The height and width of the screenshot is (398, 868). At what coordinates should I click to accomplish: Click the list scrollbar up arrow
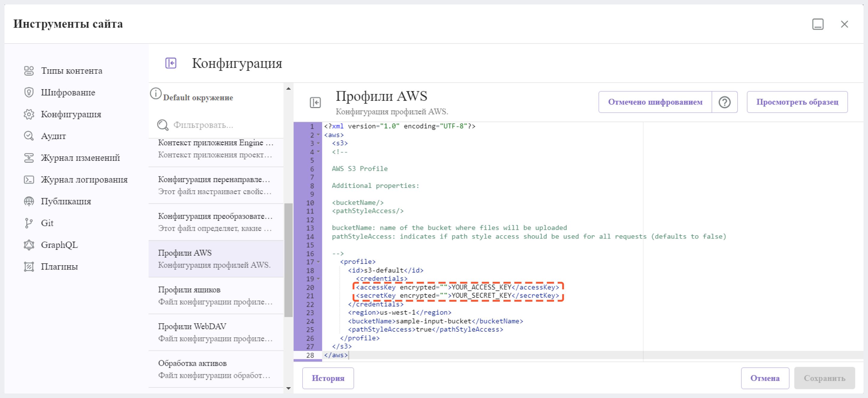tap(288, 89)
